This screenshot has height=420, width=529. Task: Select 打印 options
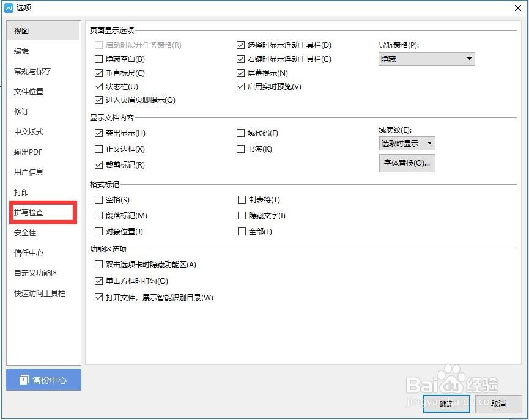pos(21,193)
